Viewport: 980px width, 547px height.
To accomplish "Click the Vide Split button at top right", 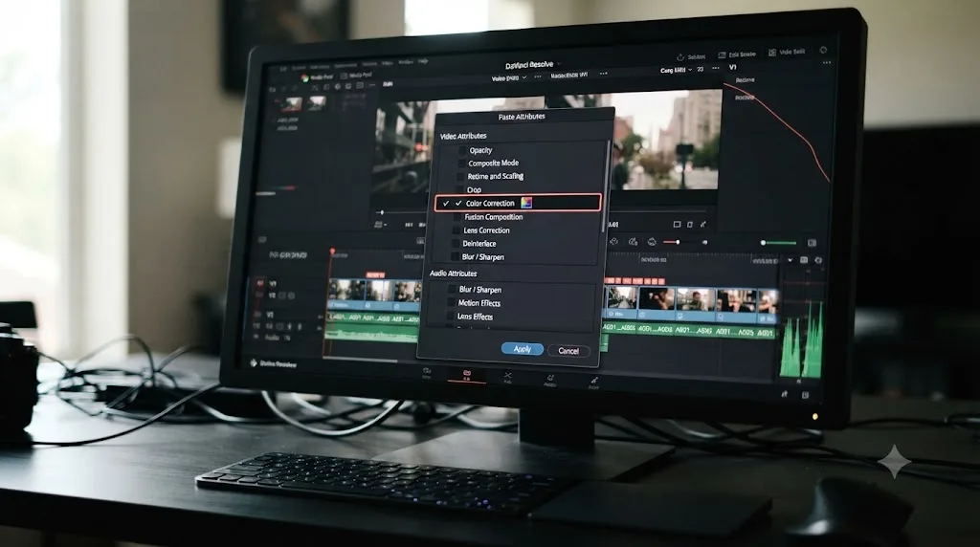I will coord(787,52).
